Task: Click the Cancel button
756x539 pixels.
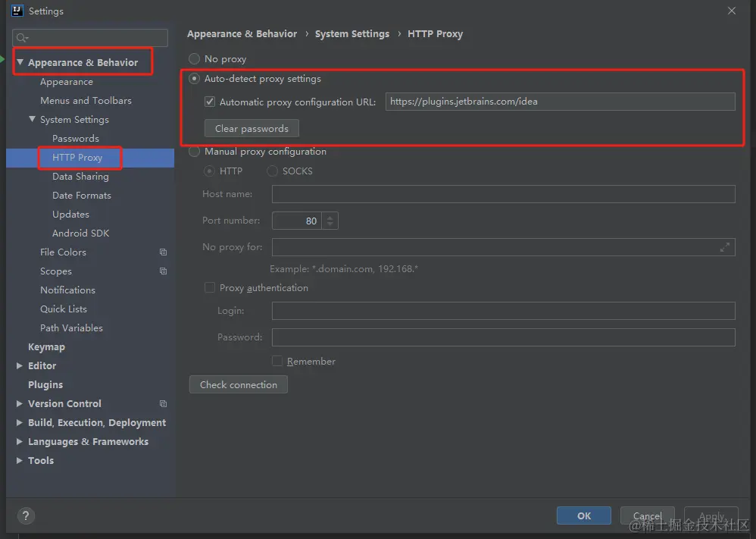Action: (647, 515)
